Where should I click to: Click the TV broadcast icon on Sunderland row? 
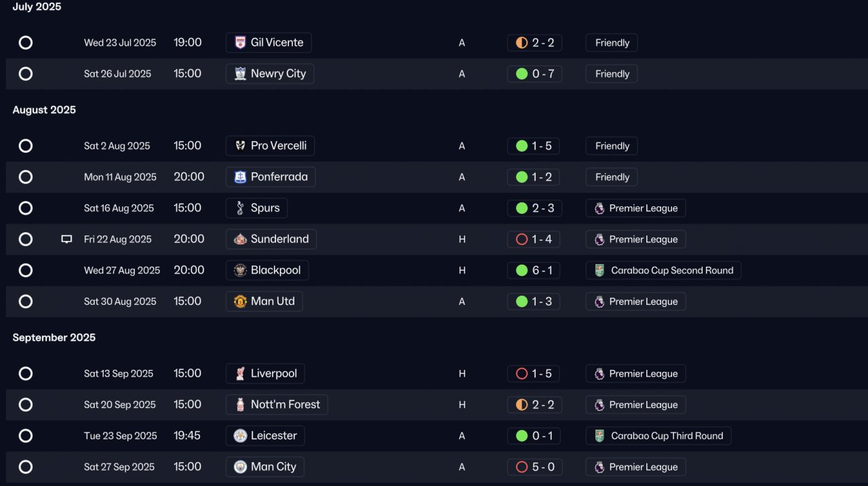[x=66, y=239]
